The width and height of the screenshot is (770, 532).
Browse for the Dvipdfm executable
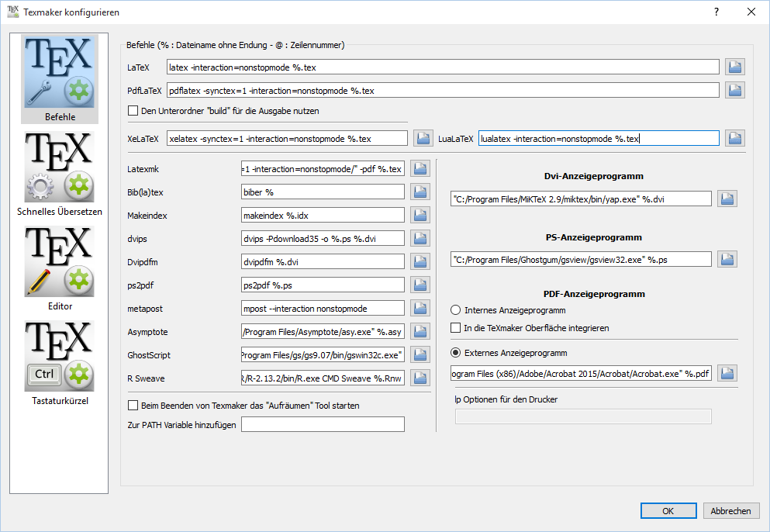coord(420,262)
